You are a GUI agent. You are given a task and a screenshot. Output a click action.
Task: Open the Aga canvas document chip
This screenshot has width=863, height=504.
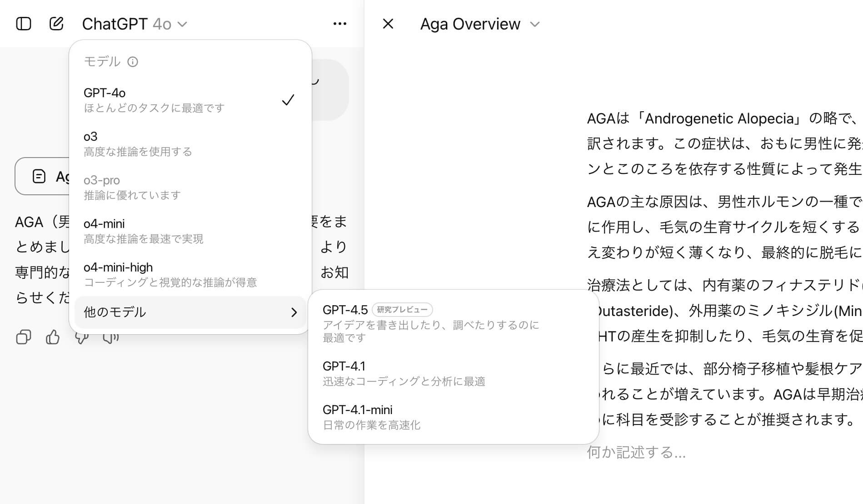pos(43,176)
